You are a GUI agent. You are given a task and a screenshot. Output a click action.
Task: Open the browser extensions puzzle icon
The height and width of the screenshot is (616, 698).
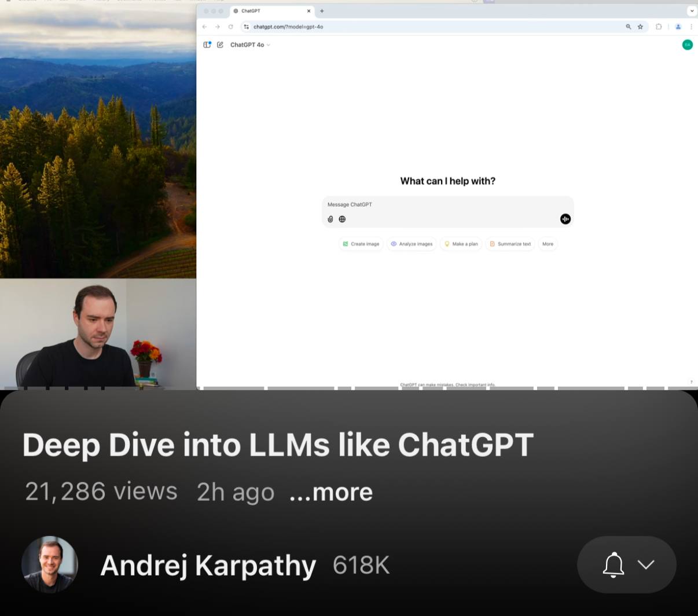pos(659,27)
